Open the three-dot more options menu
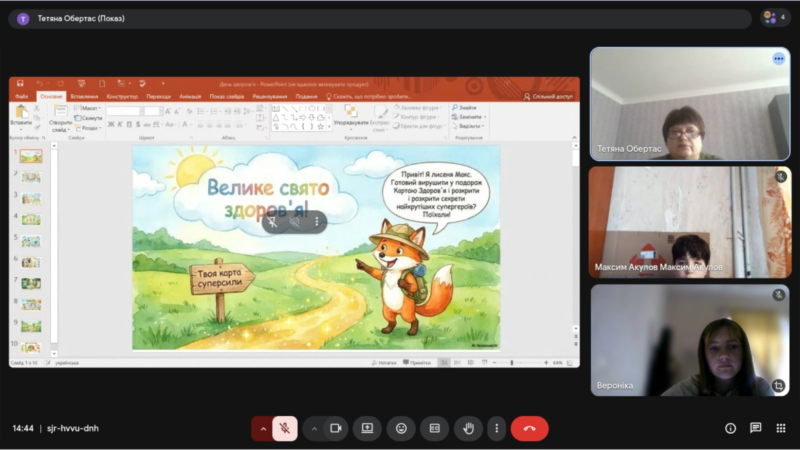This screenshot has width=800, height=450. coord(496,428)
